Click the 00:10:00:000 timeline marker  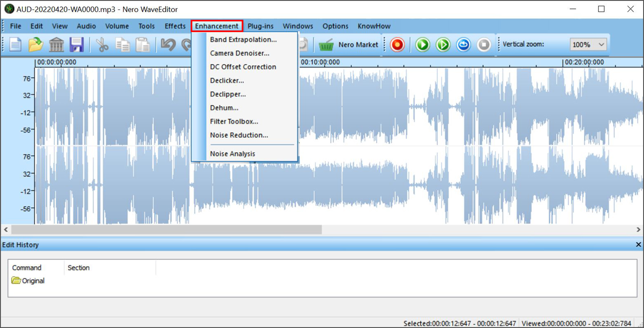[320, 62]
